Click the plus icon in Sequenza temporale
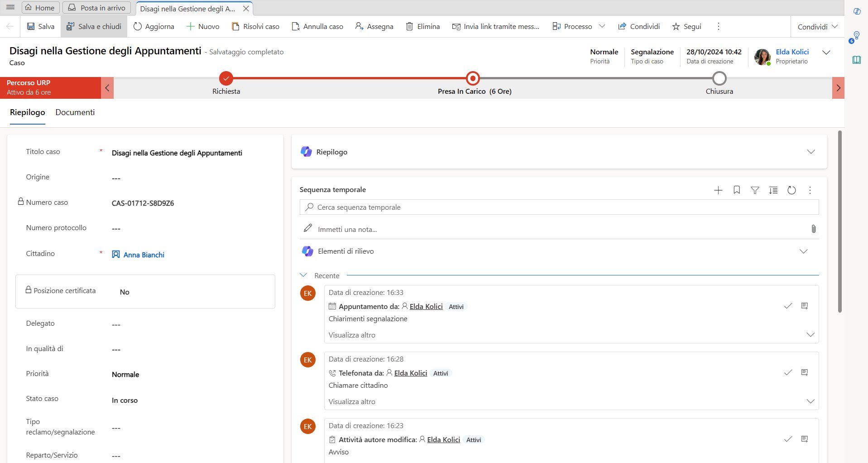This screenshot has height=463, width=868. (x=718, y=190)
